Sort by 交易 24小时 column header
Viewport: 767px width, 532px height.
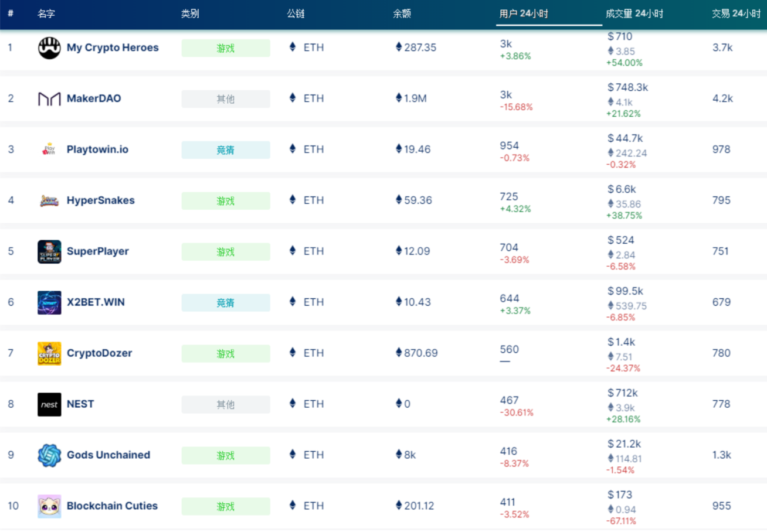pyautogui.click(x=736, y=14)
